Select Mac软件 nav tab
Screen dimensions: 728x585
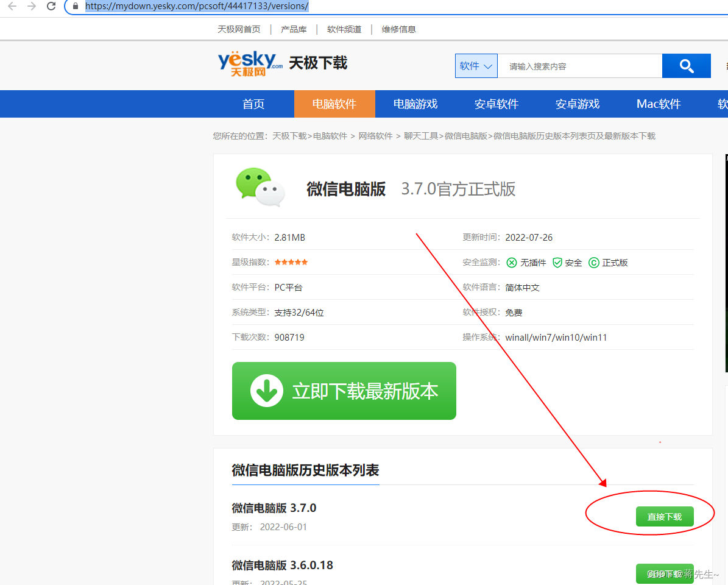click(659, 104)
